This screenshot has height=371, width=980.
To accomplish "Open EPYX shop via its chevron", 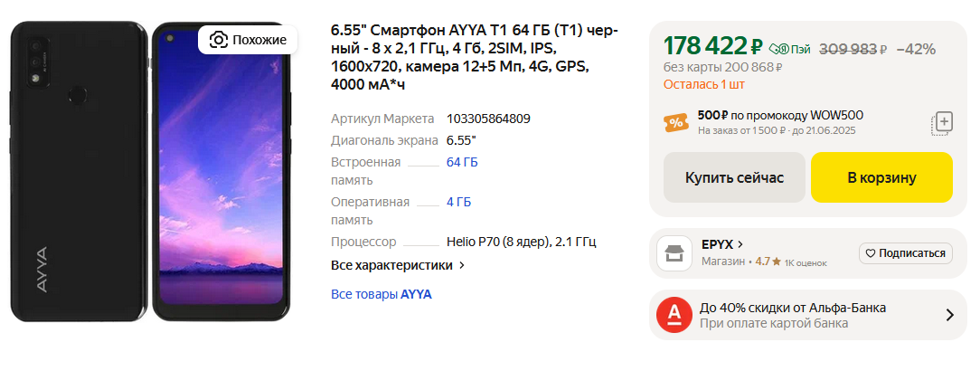I will (740, 244).
